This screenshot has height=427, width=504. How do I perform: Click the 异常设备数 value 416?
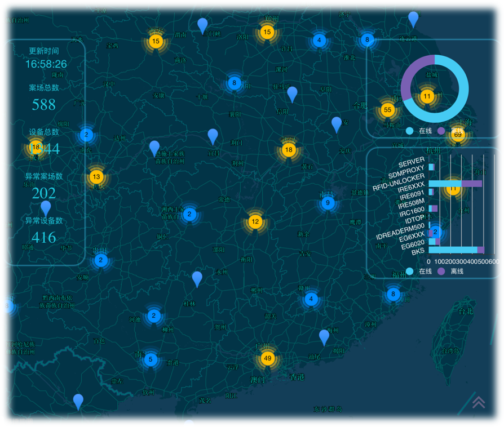pos(44,237)
